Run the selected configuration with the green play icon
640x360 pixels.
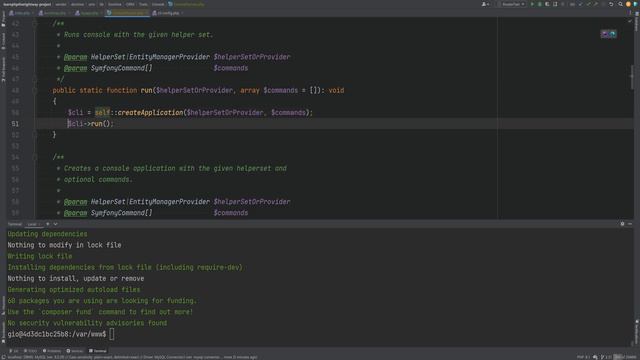coord(532,4)
